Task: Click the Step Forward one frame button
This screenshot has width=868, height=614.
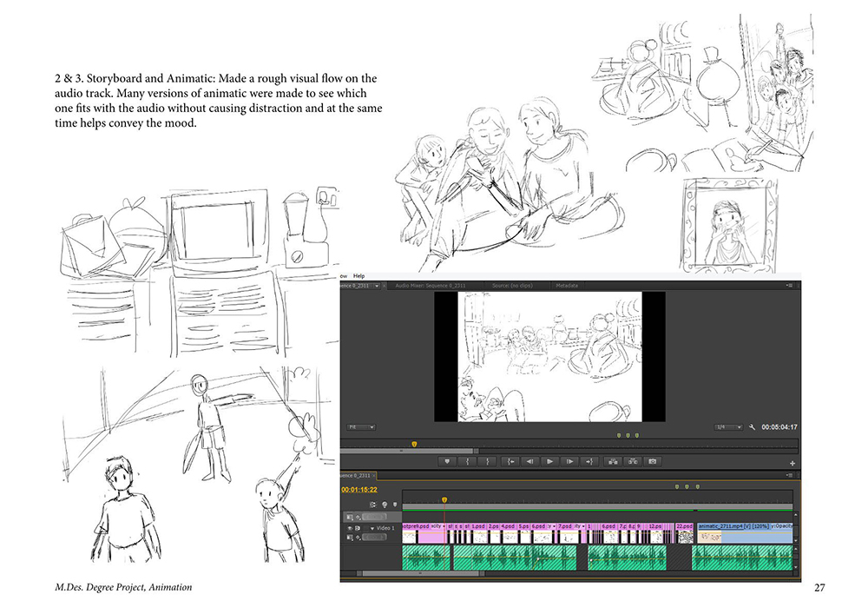Action: point(569,461)
